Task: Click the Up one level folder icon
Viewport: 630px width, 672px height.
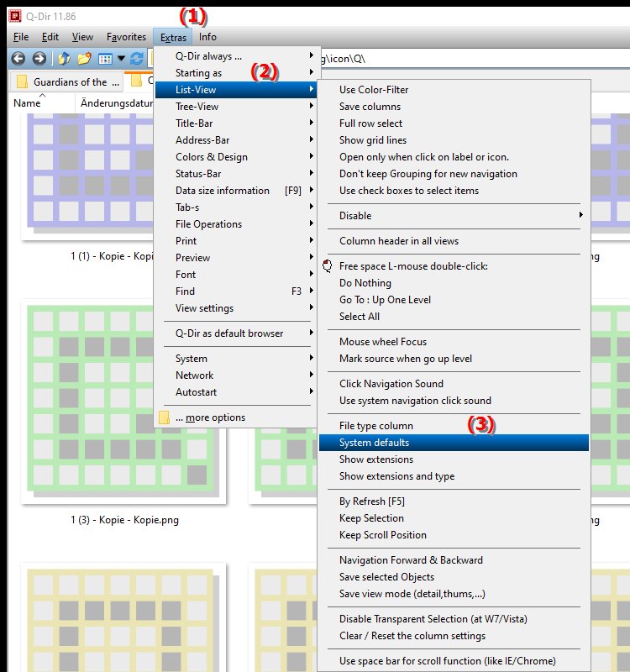Action: click(64, 58)
